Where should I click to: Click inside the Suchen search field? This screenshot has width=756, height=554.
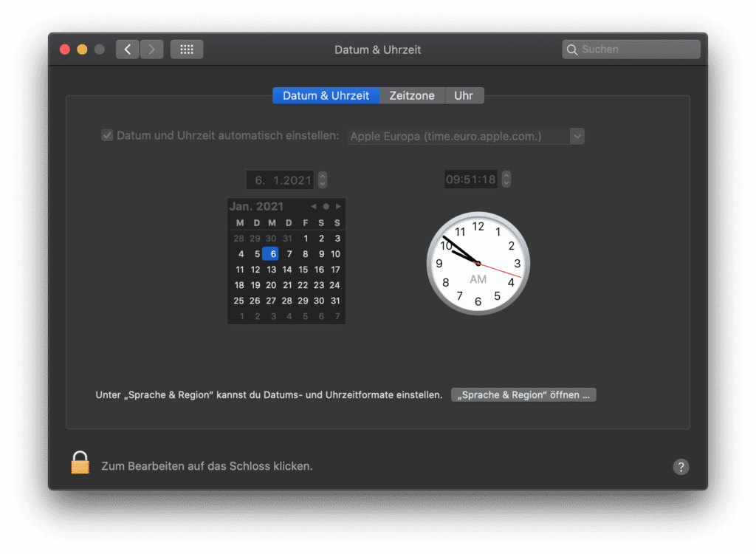[x=631, y=49]
